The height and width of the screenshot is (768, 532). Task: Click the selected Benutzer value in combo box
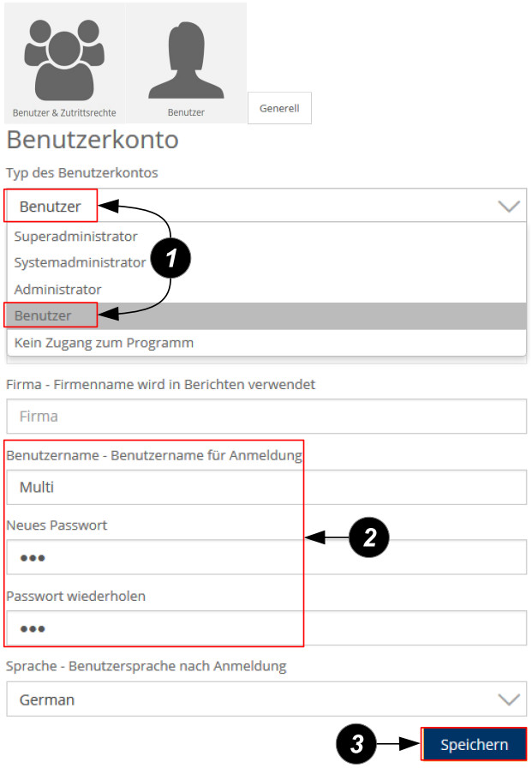(51, 207)
